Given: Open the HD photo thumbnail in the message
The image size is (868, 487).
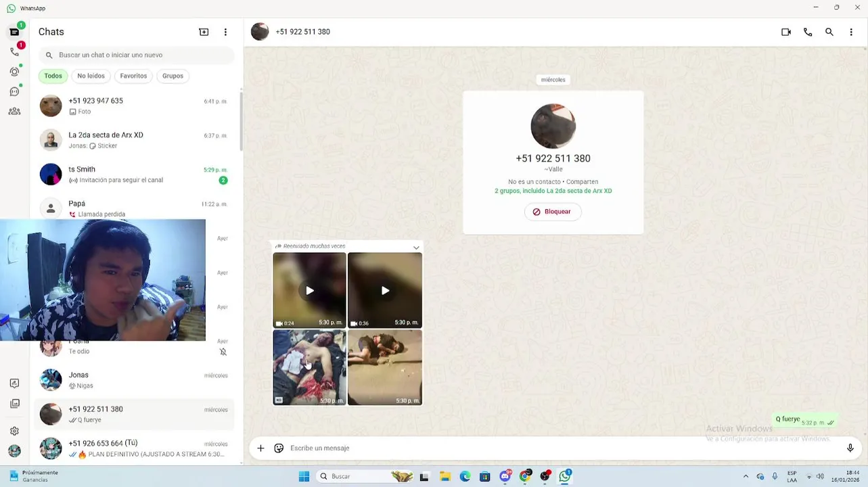Looking at the screenshot, I should (x=309, y=367).
